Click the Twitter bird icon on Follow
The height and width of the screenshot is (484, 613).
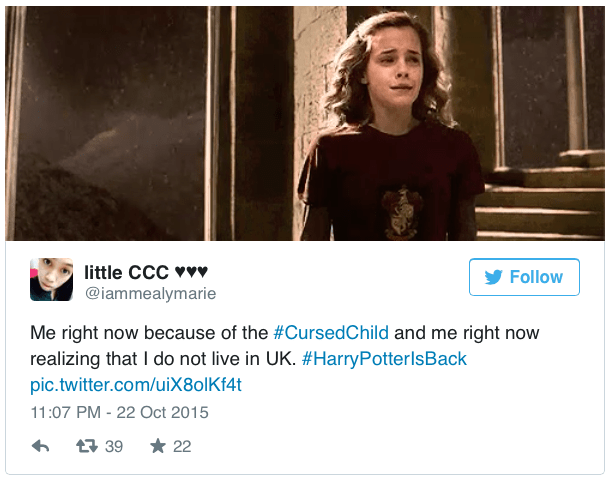click(x=493, y=277)
